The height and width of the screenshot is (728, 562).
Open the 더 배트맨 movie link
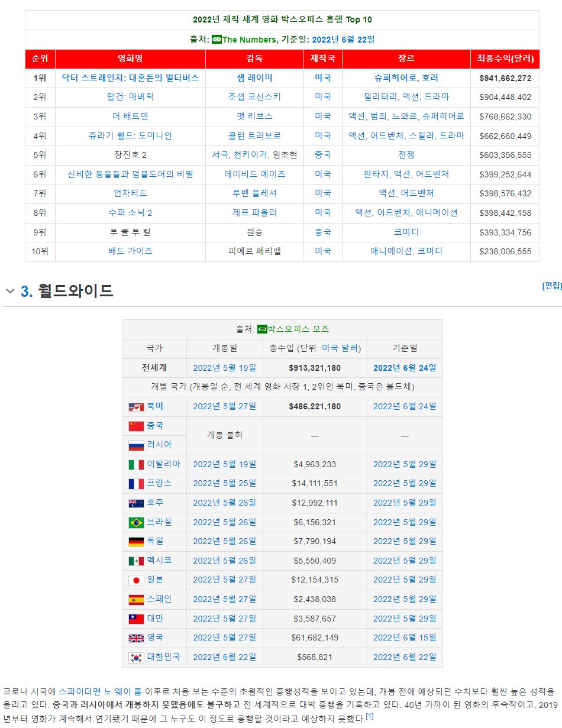point(130,117)
